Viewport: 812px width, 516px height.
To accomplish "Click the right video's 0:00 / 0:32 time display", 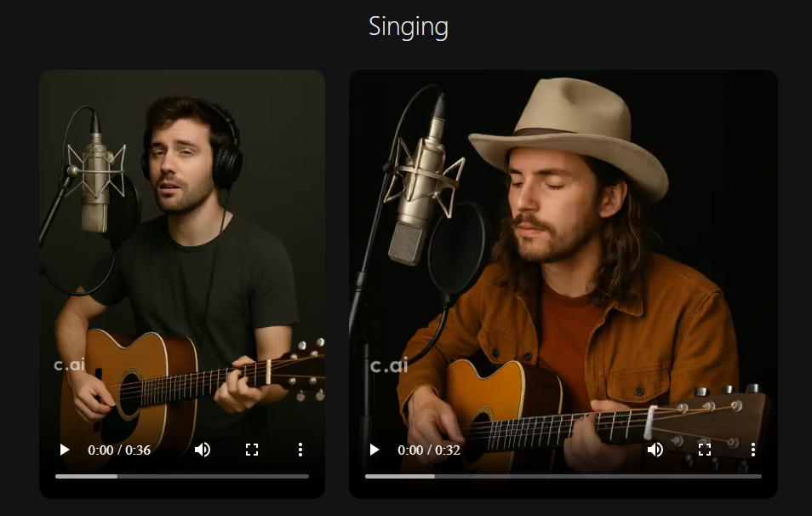I will click(429, 450).
